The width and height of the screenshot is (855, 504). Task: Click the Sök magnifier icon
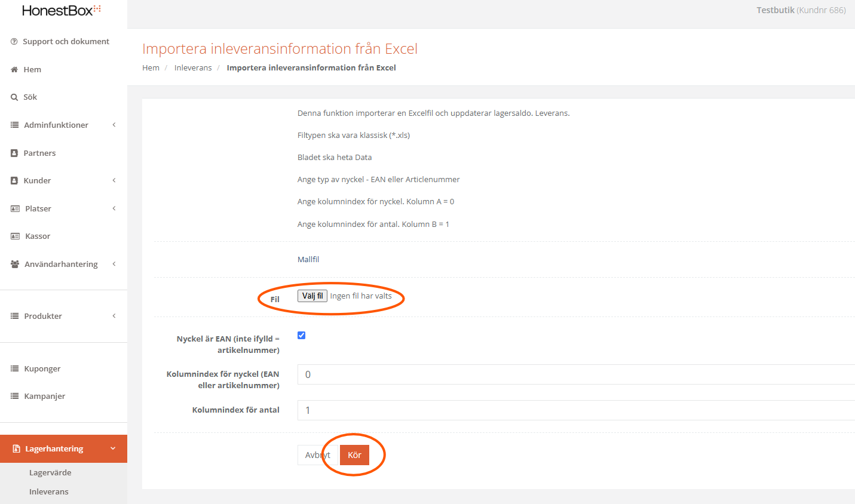(x=14, y=97)
